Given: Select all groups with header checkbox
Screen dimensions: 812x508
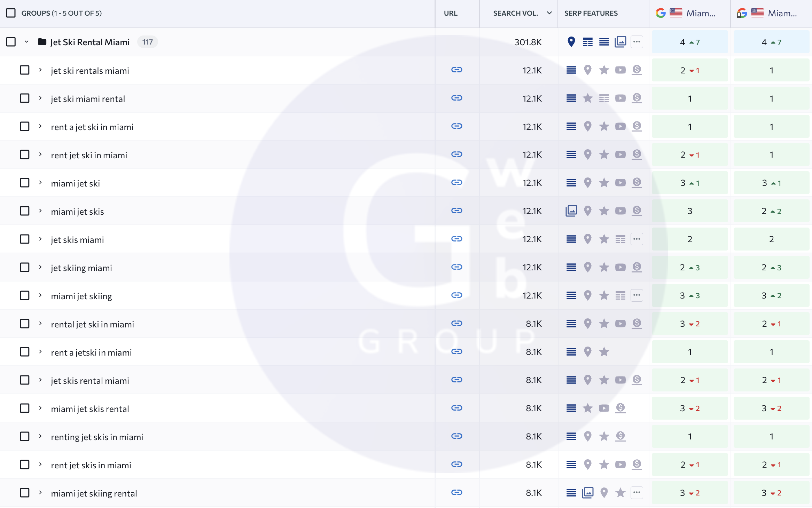Looking at the screenshot, I should [11, 13].
